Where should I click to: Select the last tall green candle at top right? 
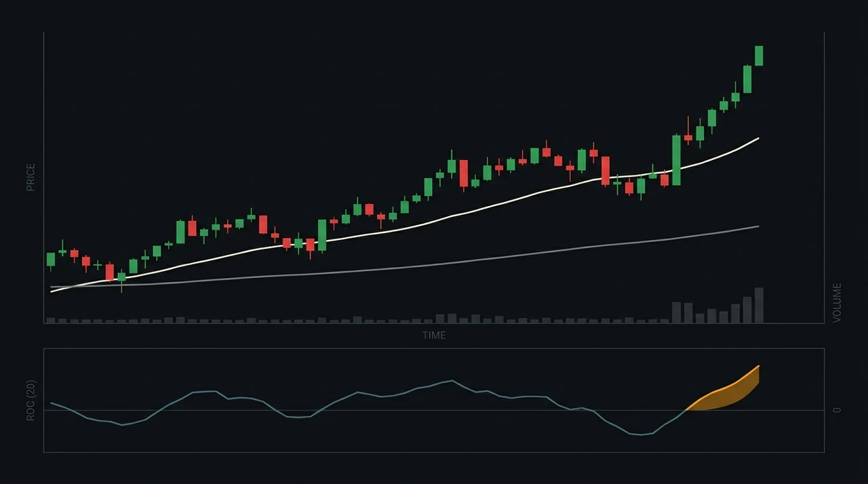tap(759, 56)
